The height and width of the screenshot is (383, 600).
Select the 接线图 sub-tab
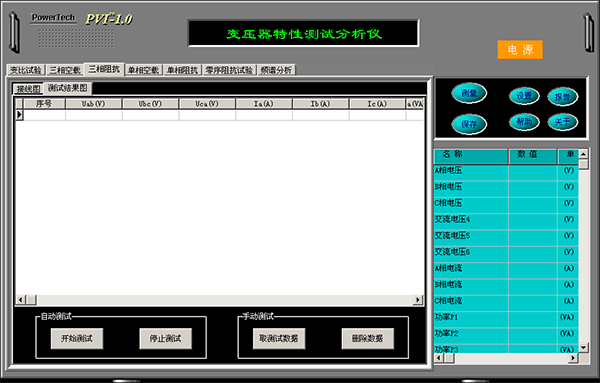[x=28, y=89]
